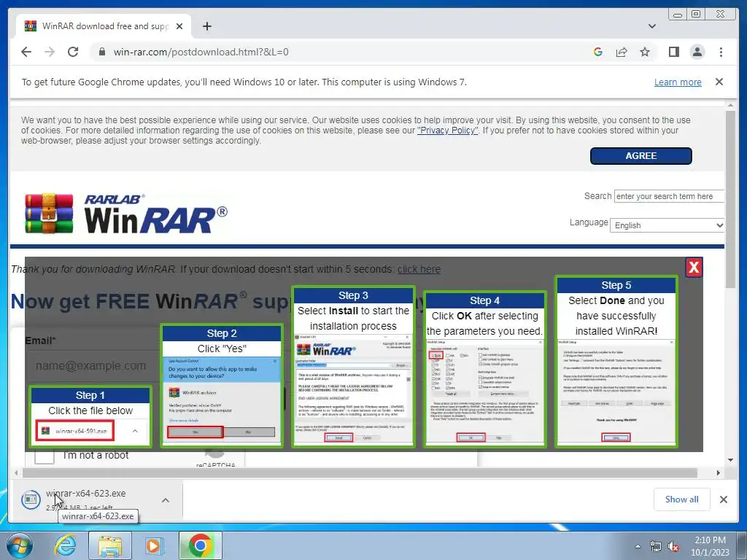
Task: Click the AGREE cookies button
Action: tap(640, 156)
